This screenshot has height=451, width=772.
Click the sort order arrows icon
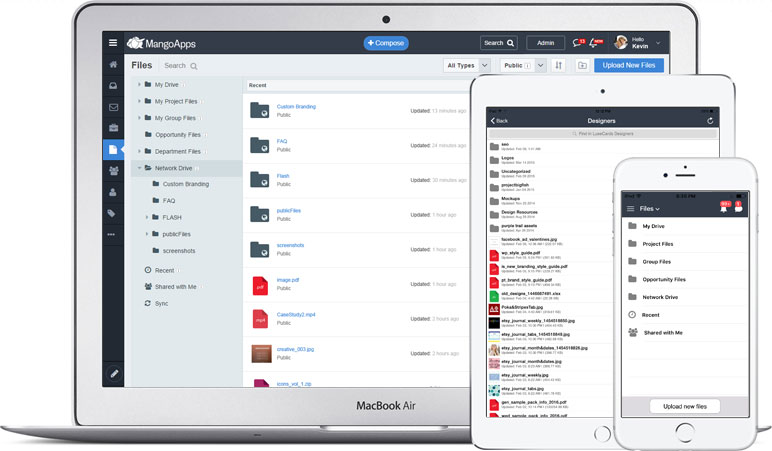pyautogui.click(x=558, y=65)
